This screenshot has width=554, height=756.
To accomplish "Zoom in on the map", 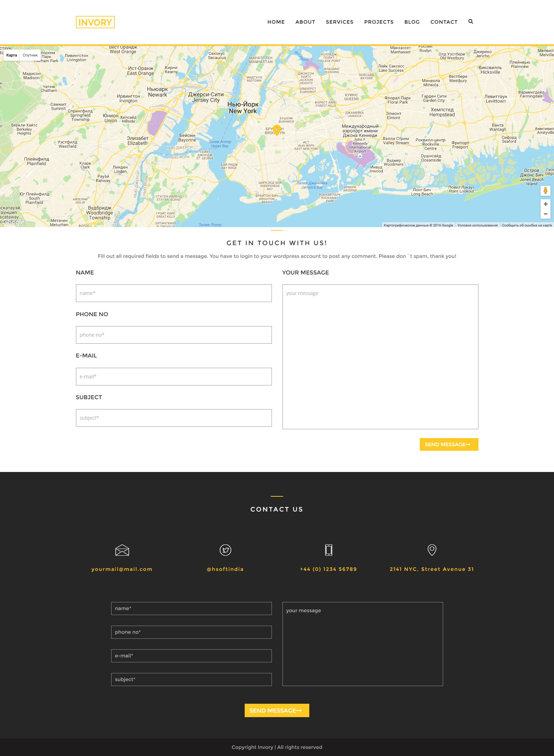I will coord(546,204).
